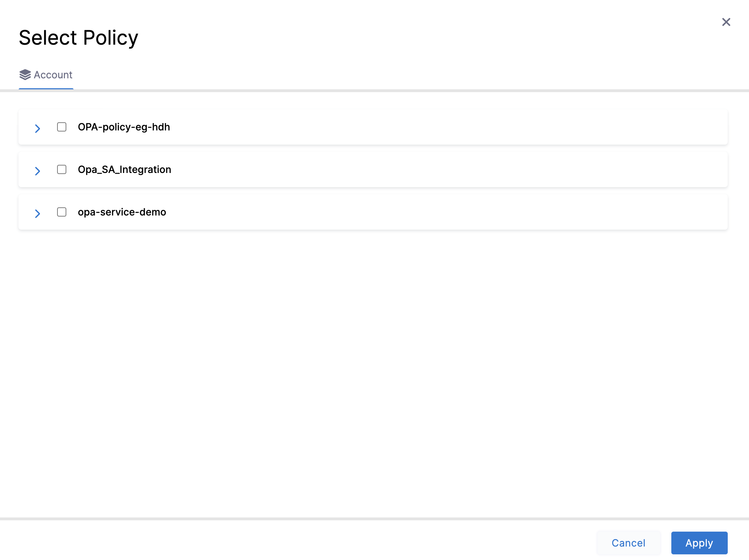
Task: Click the Select Policy heading
Action: coord(78,37)
